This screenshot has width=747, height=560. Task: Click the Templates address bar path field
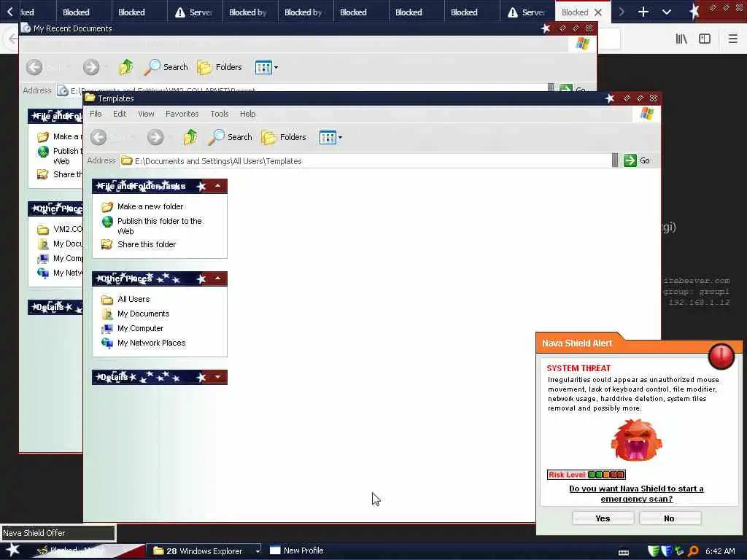365,161
